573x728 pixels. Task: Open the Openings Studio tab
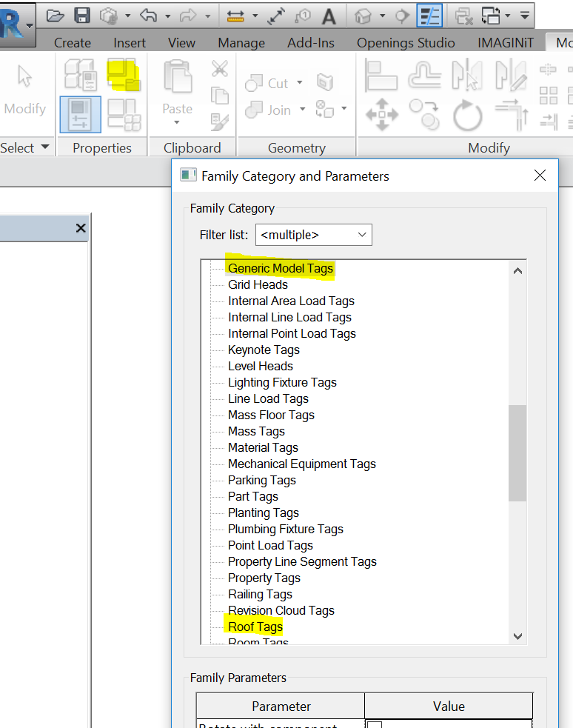pos(406,43)
